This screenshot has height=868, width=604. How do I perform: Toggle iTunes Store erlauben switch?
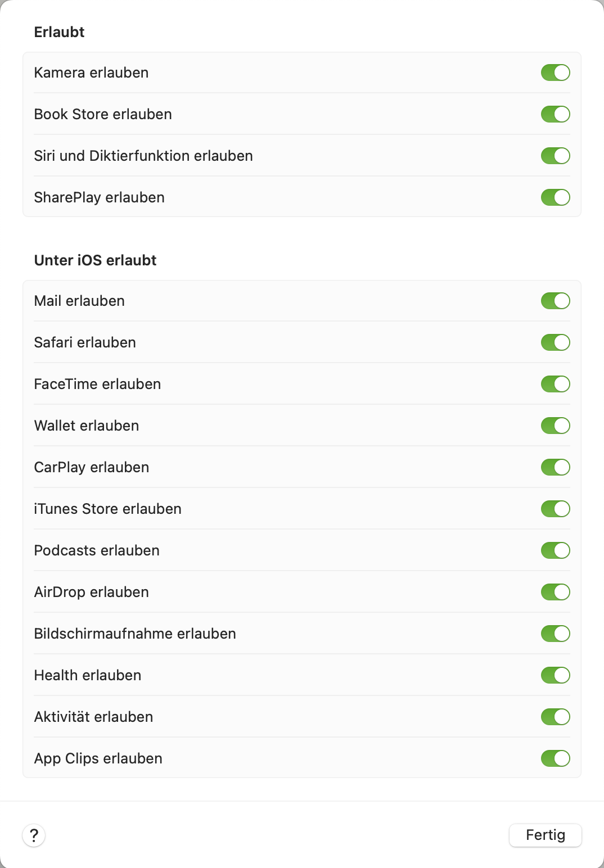555,509
